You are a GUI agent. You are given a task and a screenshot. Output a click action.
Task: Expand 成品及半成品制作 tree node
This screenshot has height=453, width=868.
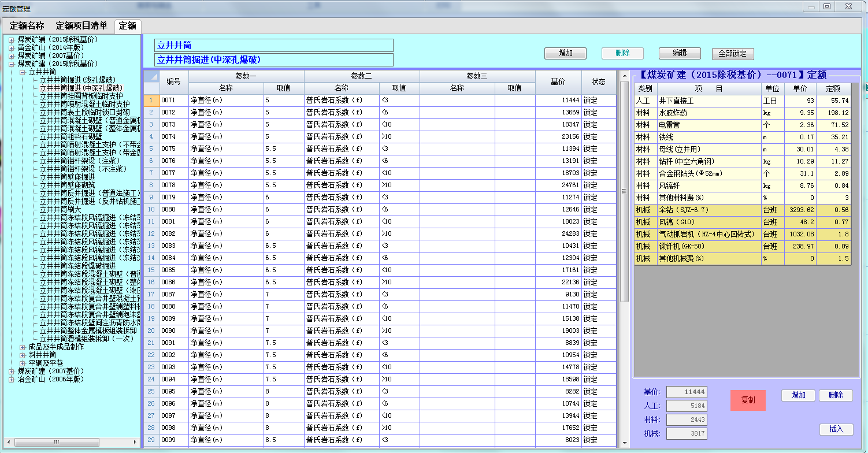click(23, 347)
